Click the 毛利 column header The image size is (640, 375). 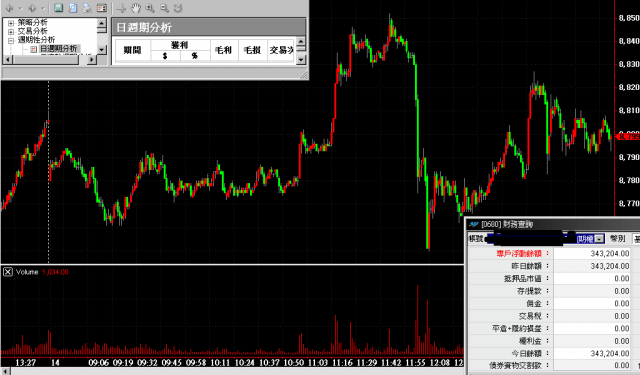pos(224,50)
